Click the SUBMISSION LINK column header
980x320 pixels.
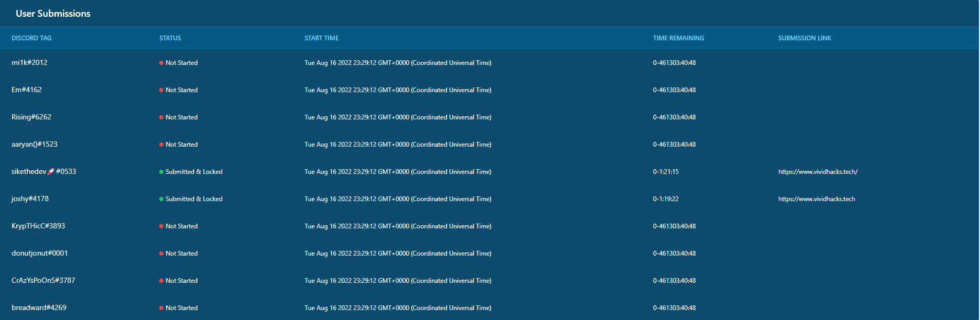coord(805,38)
